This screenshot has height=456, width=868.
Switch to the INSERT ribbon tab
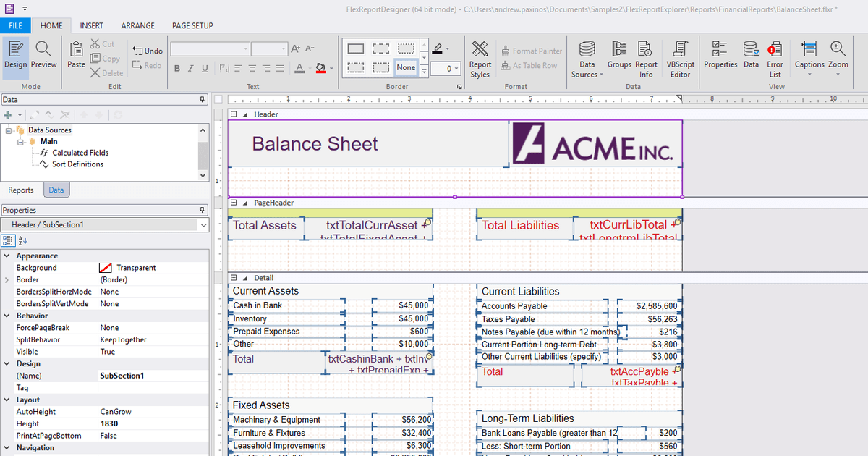pos(91,25)
